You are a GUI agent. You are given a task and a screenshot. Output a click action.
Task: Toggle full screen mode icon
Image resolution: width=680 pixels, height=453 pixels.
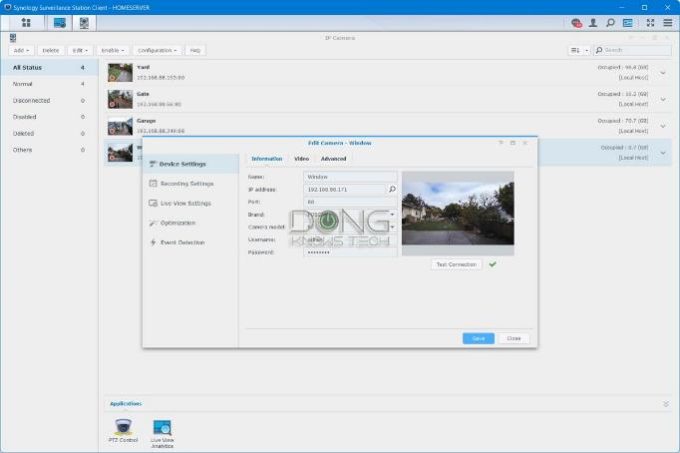650,23
